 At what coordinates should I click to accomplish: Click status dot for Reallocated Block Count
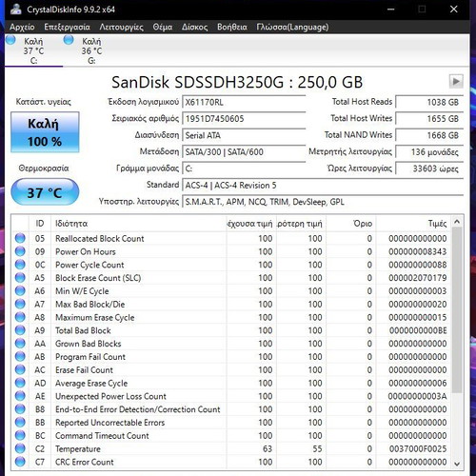[20, 238]
